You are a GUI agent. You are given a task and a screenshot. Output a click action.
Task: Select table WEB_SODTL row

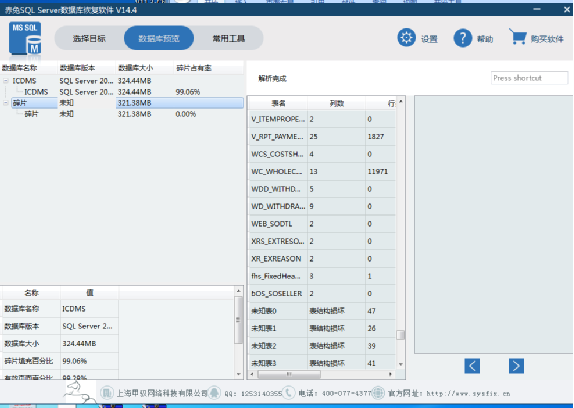(322, 224)
